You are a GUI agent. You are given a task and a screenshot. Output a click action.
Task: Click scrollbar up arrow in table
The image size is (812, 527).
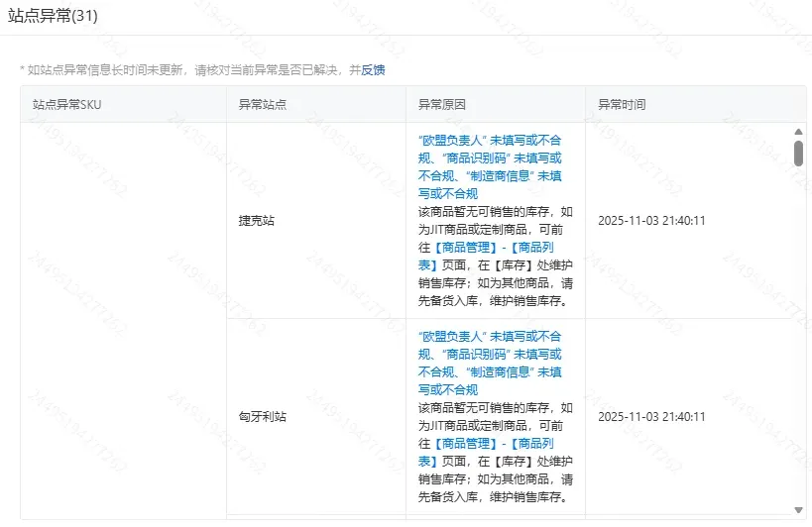[x=798, y=132]
